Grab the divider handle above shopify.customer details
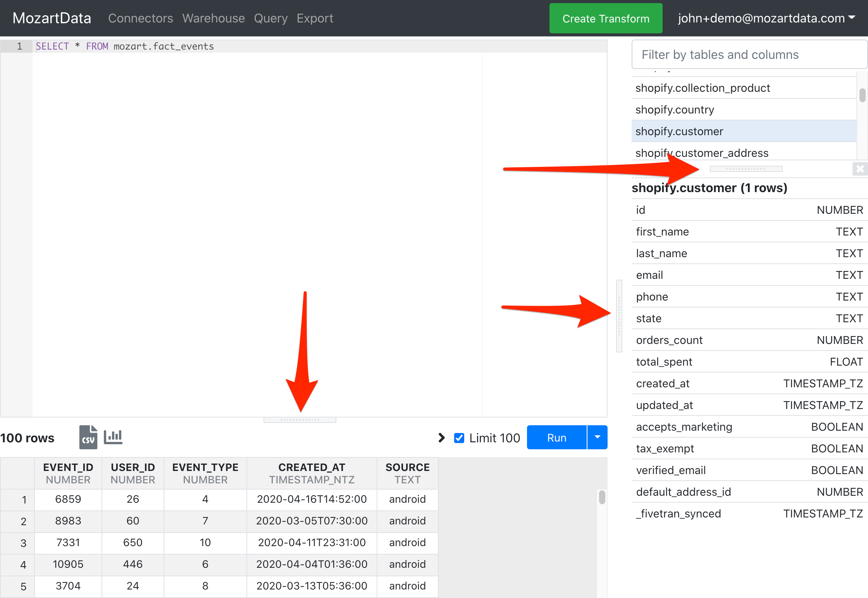Viewport: 868px width, 598px height. (x=746, y=169)
